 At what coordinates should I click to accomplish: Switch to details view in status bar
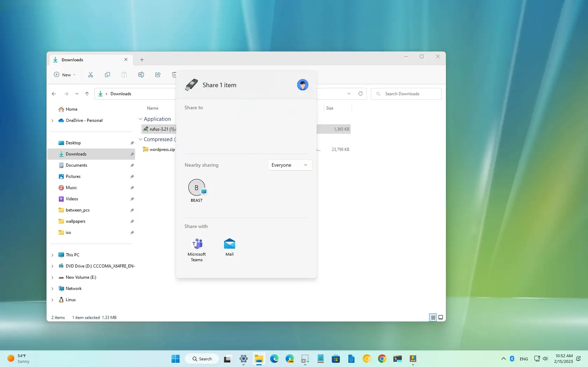point(432,317)
